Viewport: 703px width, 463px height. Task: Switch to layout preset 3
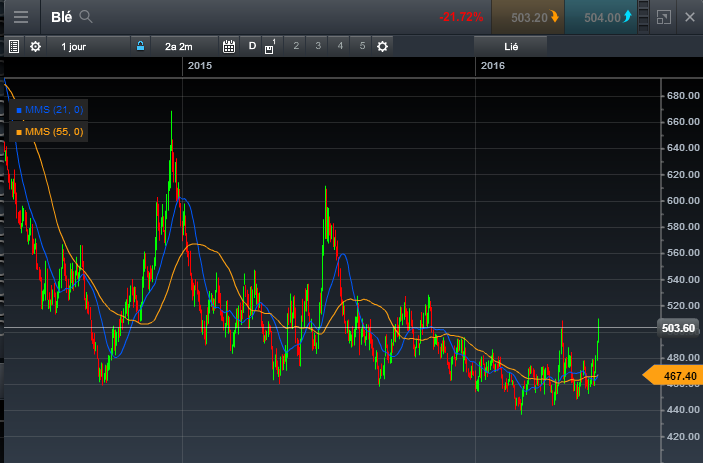tap(318, 46)
